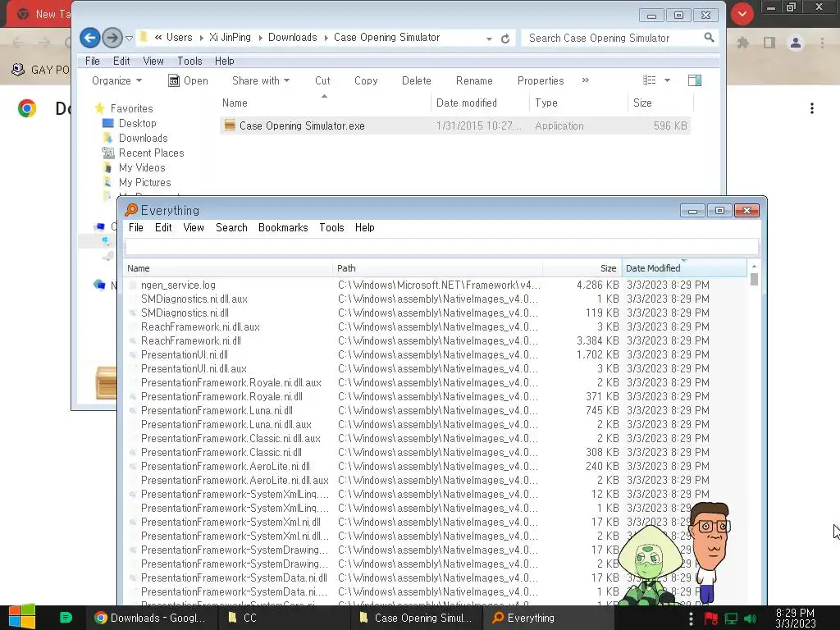Open the Explorer Edit menu
The height and width of the screenshot is (630, 840).
click(x=121, y=61)
